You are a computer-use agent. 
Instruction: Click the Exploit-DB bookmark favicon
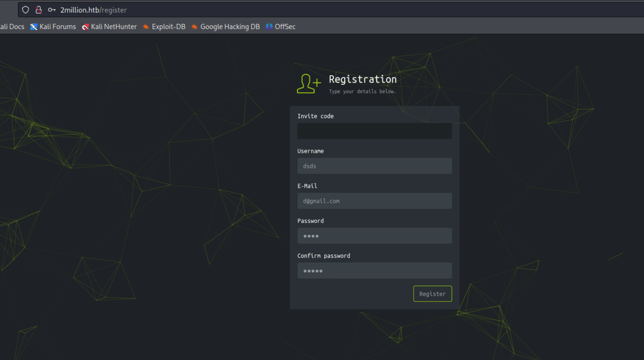pos(146,27)
